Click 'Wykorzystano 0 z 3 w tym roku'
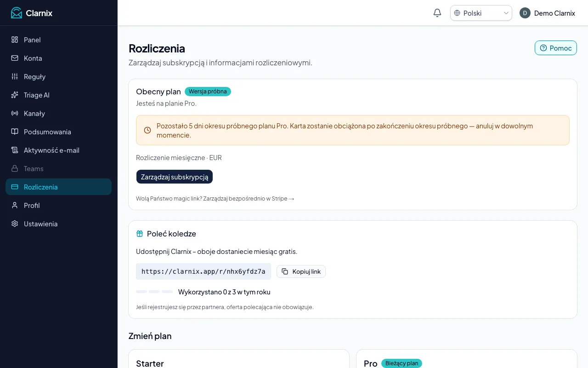 pyautogui.click(x=224, y=292)
